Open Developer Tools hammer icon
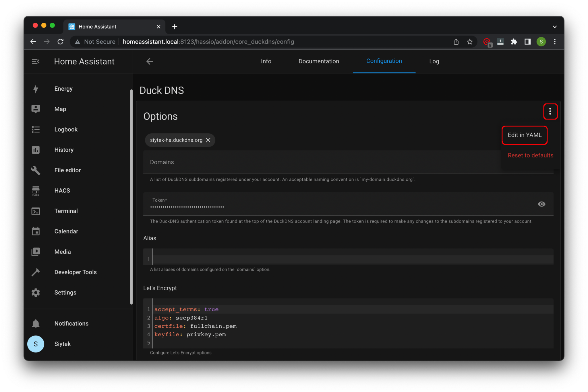Image resolution: width=588 pixels, height=392 pixels. 36,272
